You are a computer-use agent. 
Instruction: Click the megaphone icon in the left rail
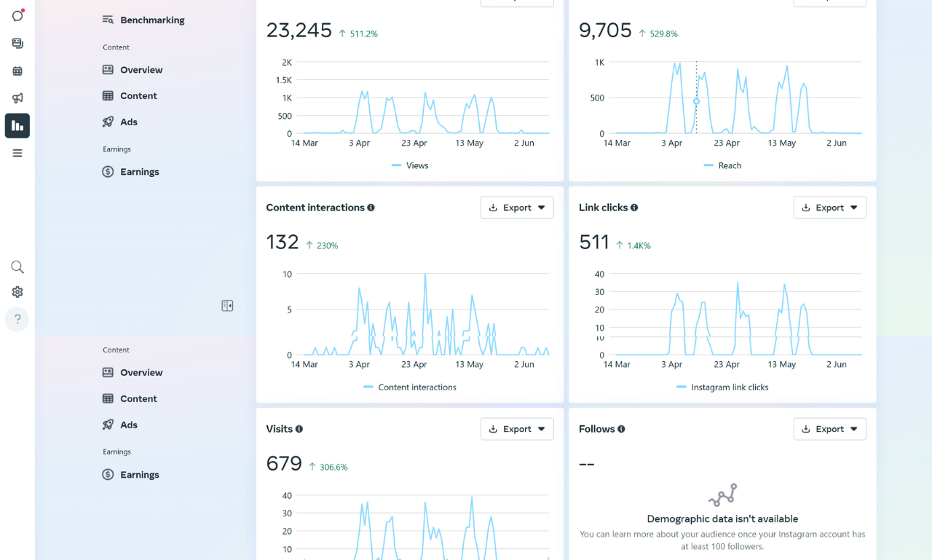(17, 98)
